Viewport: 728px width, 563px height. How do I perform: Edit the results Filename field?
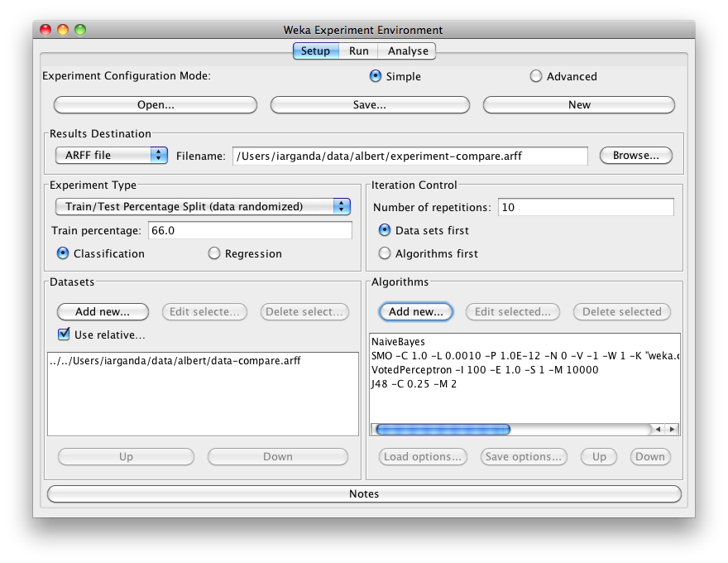(x=410, y=156)
